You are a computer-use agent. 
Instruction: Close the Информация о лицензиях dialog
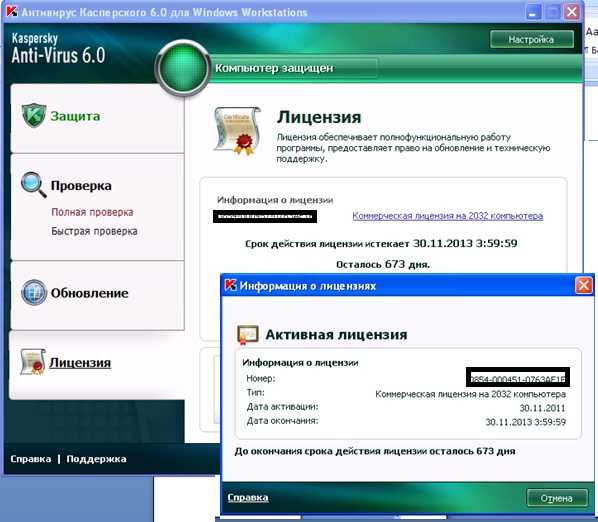[x=584, y=285]
